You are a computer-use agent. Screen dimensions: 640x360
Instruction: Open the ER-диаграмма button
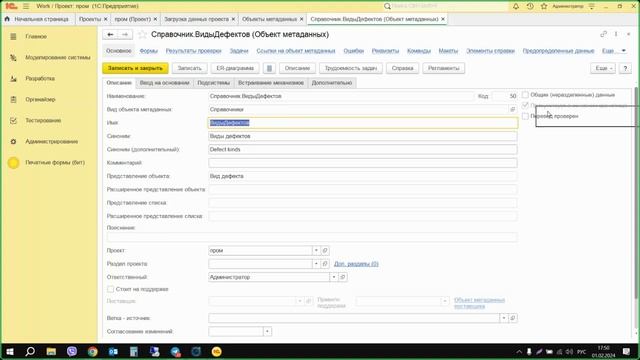(235, 68)
